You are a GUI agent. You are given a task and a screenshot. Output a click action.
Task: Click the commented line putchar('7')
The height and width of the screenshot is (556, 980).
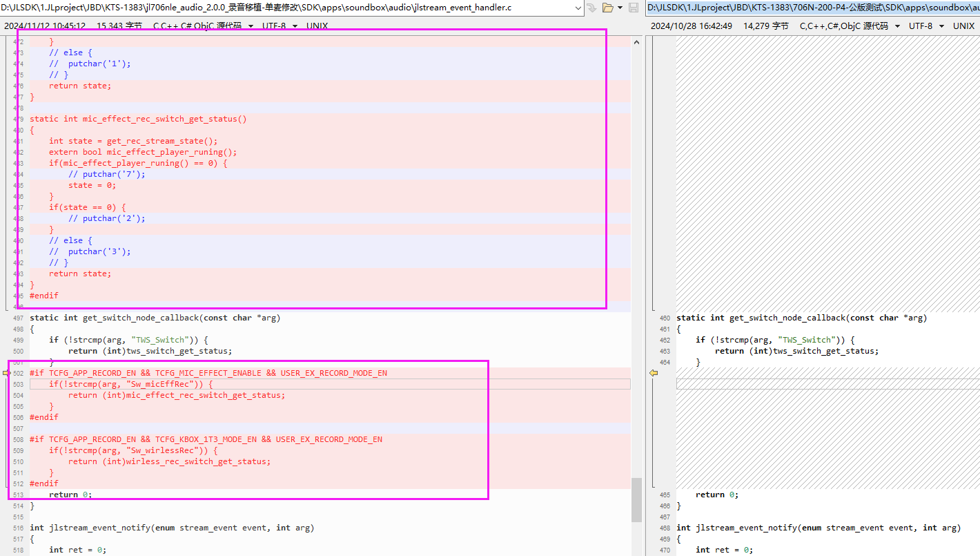click(107, 174)
